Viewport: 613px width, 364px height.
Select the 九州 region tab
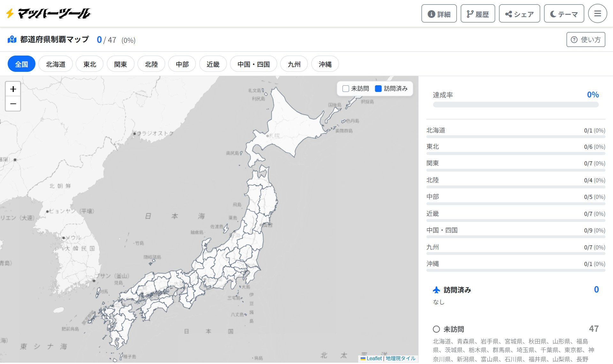pyautogui.click(x=294, y=64)
